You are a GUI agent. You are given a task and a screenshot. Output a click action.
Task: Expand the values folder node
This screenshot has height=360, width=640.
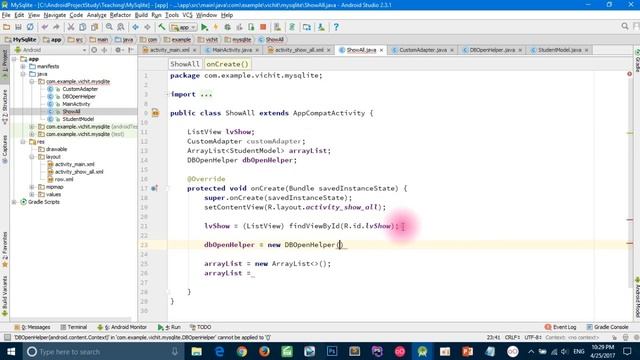pos(32,194)
